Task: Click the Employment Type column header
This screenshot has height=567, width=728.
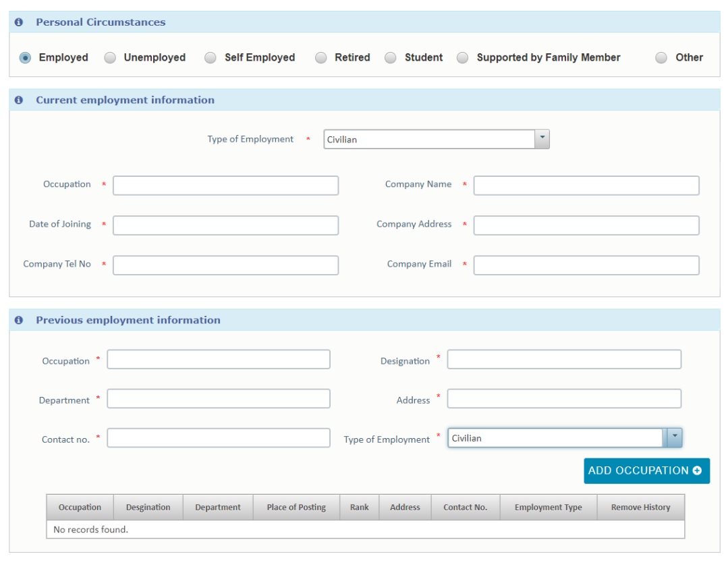Action: (x=549, y=508)
